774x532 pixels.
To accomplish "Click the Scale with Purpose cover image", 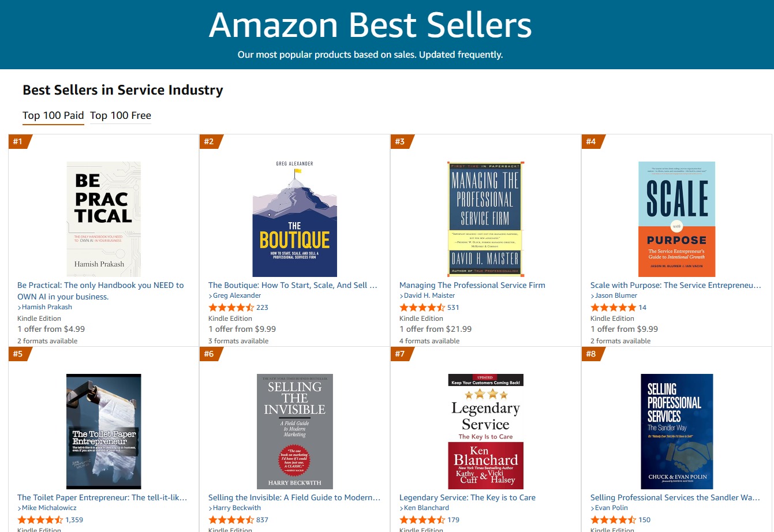I will [676, 219].
